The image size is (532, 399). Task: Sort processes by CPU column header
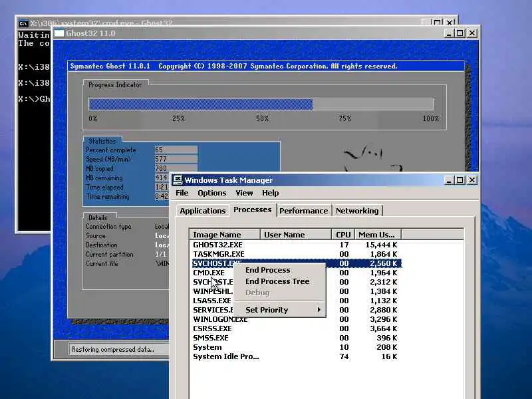pyautogui.click(x=343, y=235)
